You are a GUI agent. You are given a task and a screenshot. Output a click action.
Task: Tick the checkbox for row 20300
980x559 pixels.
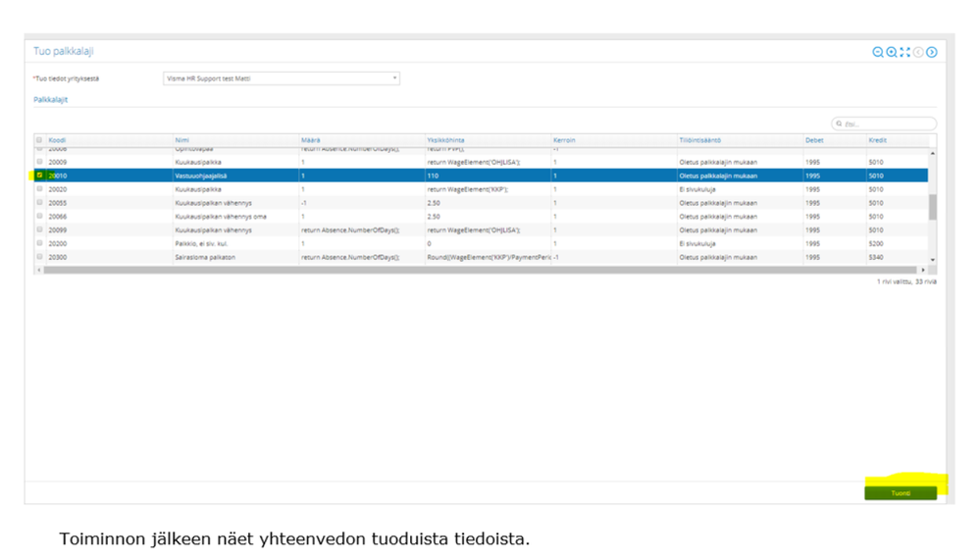39,257
